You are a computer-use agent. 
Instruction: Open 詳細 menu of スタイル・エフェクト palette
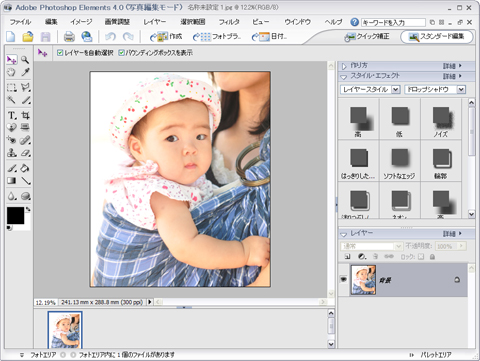[452, 76]
